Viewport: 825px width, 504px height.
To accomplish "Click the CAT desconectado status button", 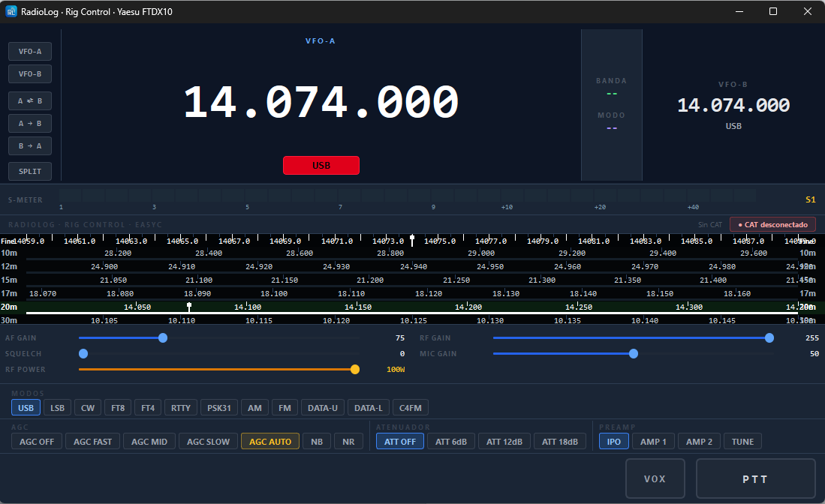I will (772, 224).
